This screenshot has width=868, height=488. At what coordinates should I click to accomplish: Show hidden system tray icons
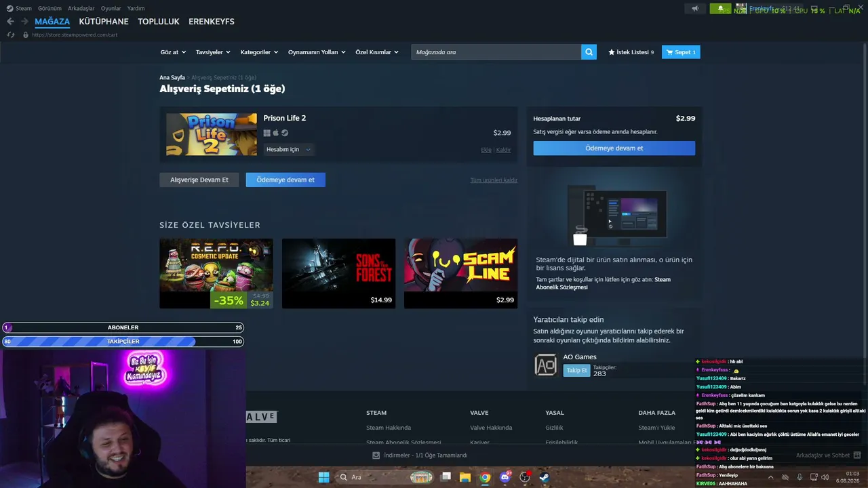pyautogui.click(x=770, y=477)
